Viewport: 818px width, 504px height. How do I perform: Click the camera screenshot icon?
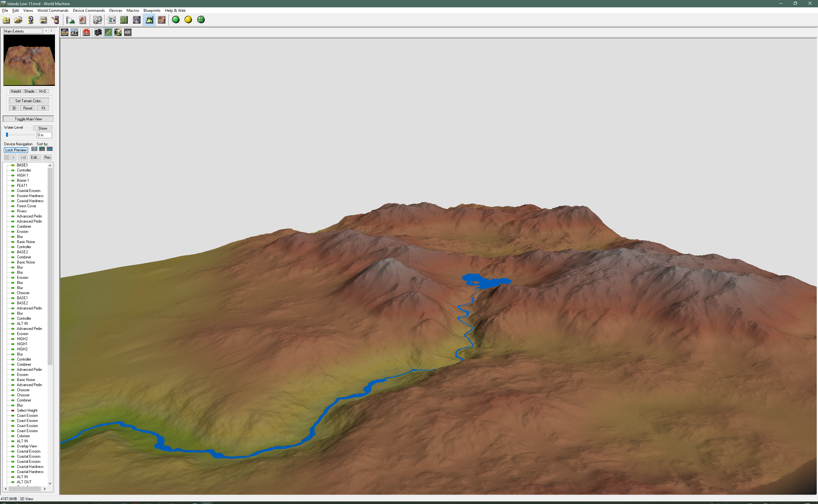pos(98,32)
